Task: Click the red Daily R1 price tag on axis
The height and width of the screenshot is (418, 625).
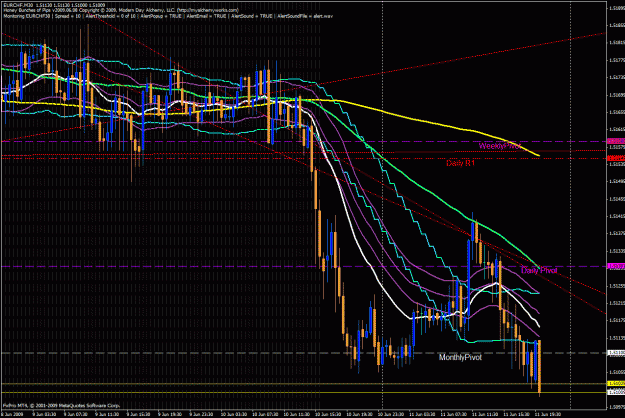Action: (616, 158)
